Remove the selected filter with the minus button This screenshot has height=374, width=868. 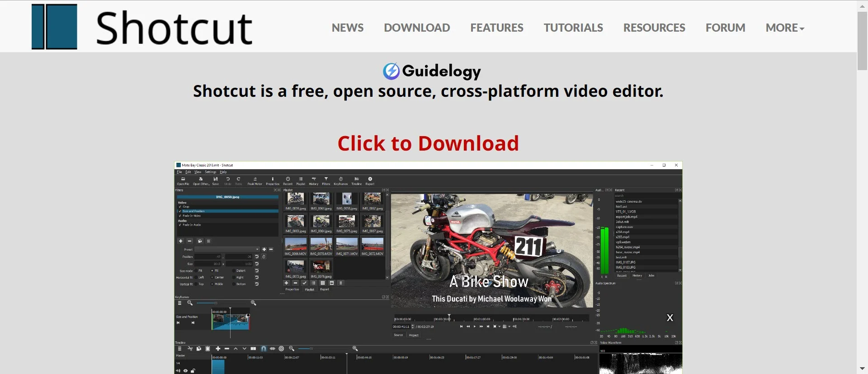tap(190, 241)
